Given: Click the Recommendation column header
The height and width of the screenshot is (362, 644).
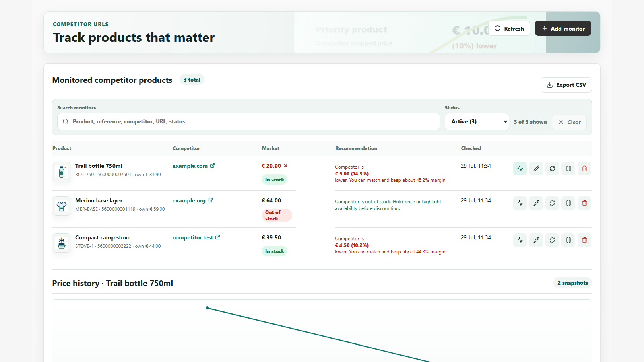Looking at the screenshot, I should tap(356, 148).
